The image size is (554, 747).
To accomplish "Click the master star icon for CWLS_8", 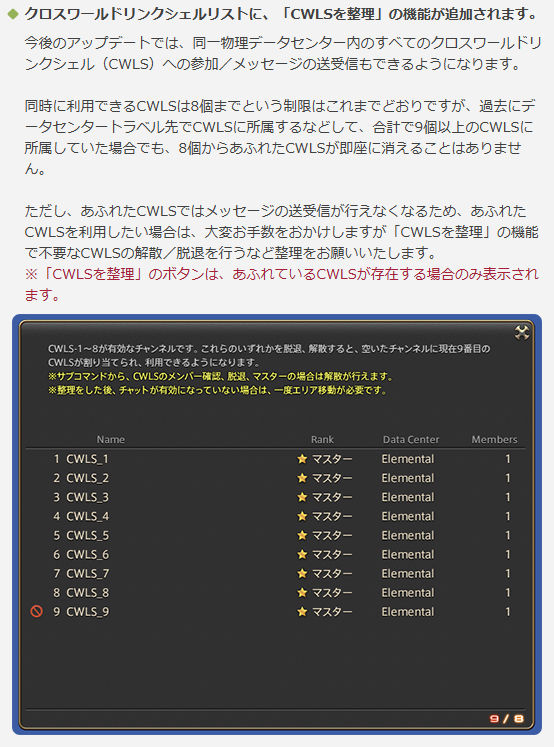I will click(x=302, y=592).
